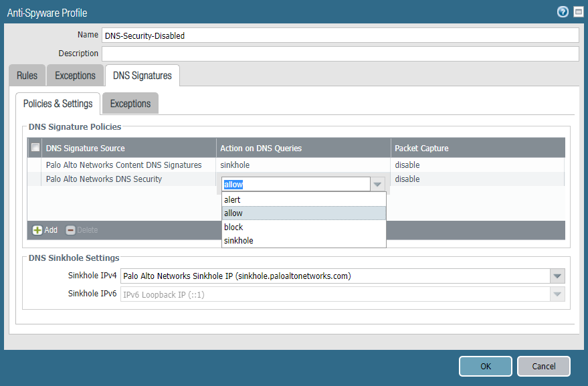Click the help question mark icon
This screenshot has height=386, width=588.
coord(563,12)
